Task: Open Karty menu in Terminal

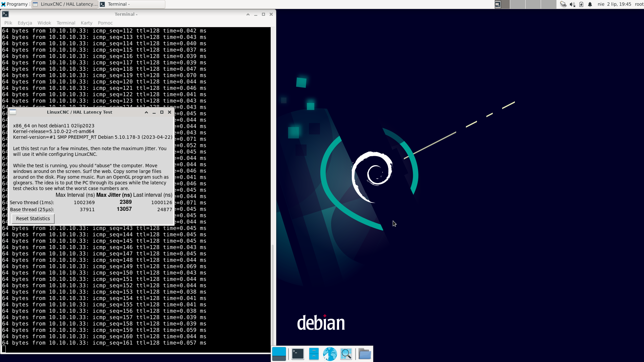Action: pyautogui.click(x=87, y=23)
